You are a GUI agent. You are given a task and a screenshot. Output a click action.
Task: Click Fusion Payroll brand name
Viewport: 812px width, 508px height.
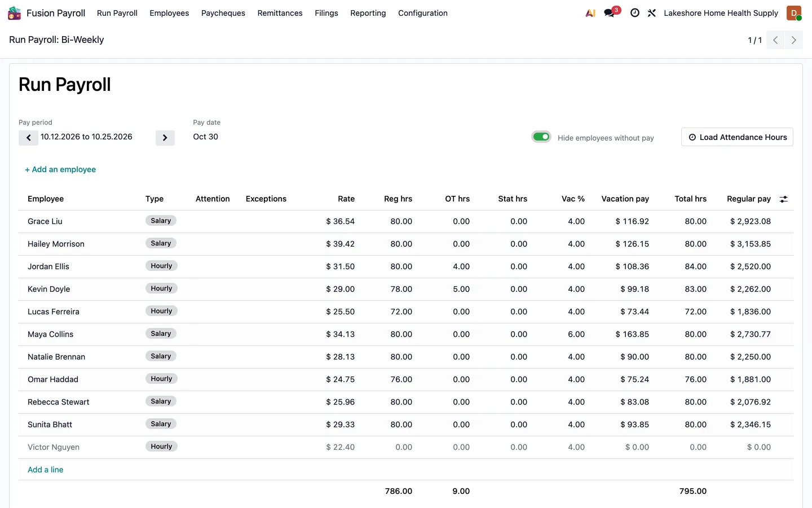[56, 13]
